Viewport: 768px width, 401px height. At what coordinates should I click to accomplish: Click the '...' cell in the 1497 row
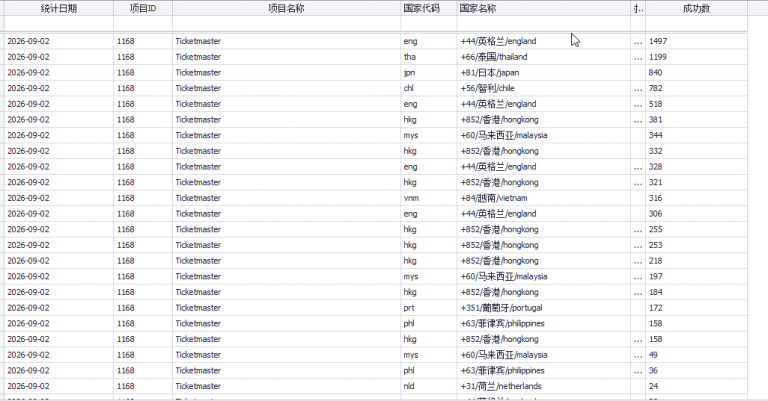point(638,41)
